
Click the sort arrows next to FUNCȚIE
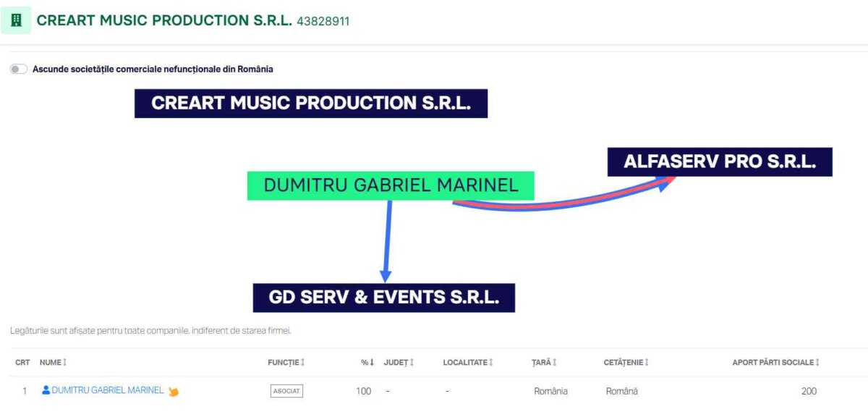302,362
